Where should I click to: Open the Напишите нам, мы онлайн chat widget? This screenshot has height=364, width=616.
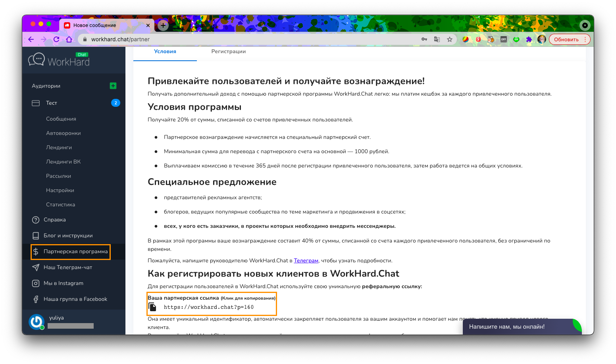pyautogui.click(x=522, y=326)
